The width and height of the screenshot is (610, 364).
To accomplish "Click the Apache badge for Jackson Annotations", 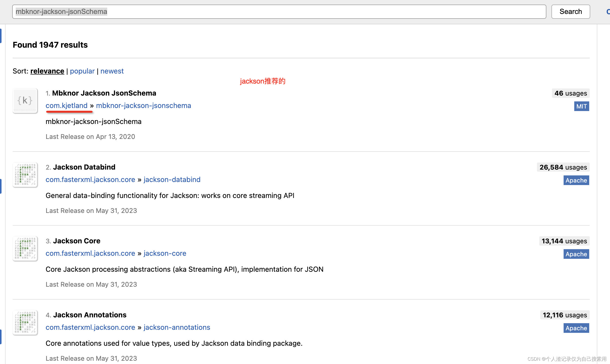I will (576, 328).
